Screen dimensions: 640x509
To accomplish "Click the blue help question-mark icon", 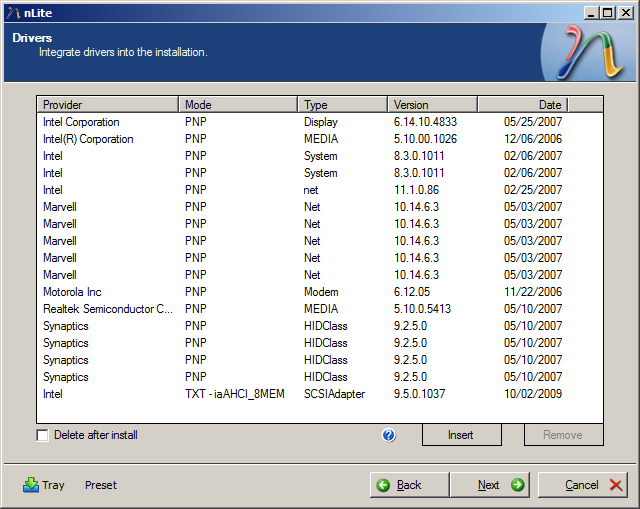I will 389,435.
